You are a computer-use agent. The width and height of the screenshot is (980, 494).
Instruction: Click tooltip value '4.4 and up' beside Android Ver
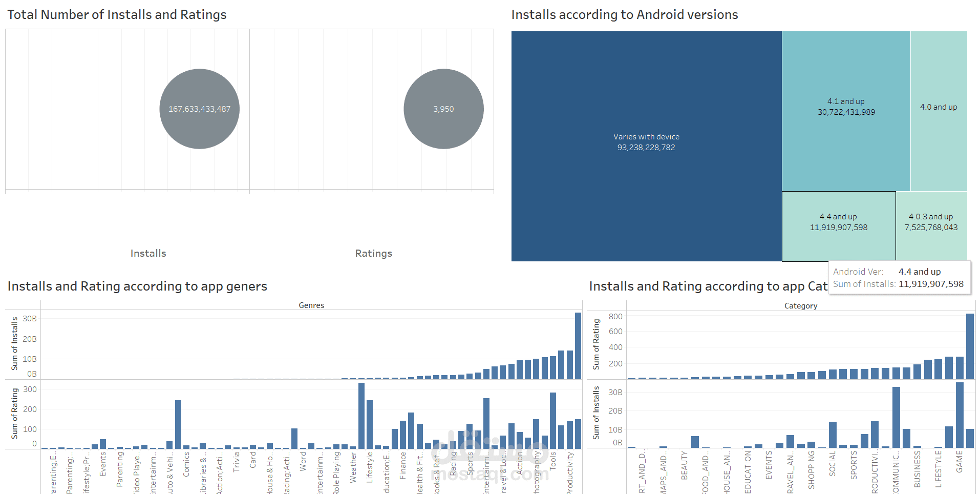click(920, 272)
